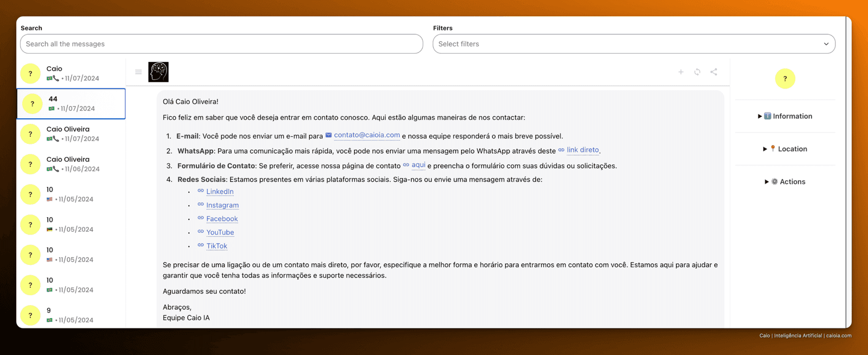Screen dimensions: 868x355
Task: Click the envelope icon before contato@caioia.com
Action: (328, 135)
